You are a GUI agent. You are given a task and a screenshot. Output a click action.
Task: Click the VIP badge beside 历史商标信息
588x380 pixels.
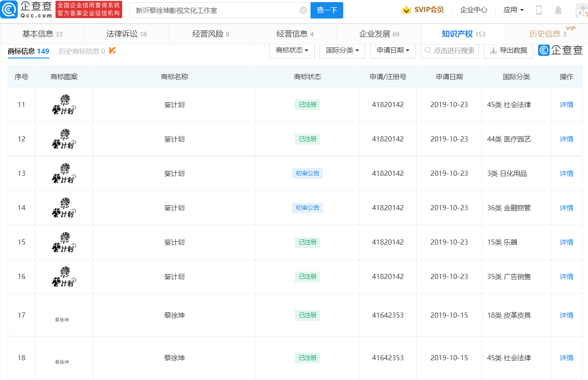click(x=112, y=51)
